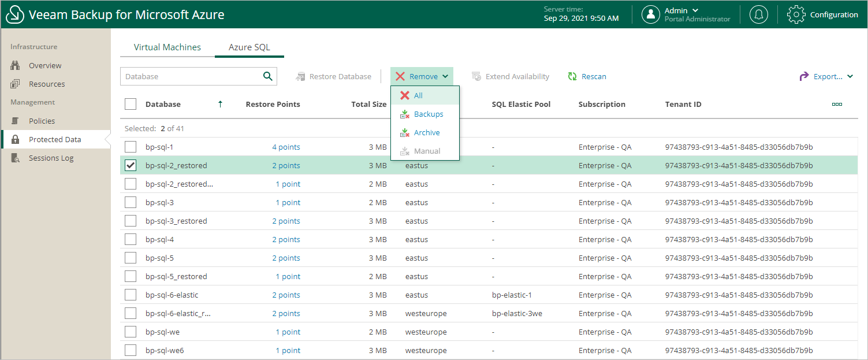Open 2 points link for bp-sql-3_restored

tap(286, 221)
